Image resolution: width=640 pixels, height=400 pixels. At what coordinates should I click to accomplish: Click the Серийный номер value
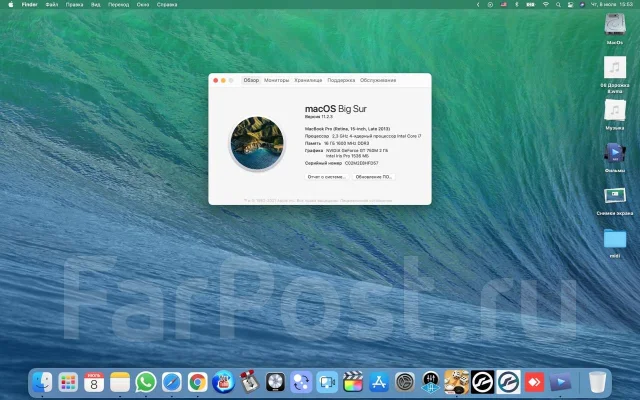tap(362, 163)
